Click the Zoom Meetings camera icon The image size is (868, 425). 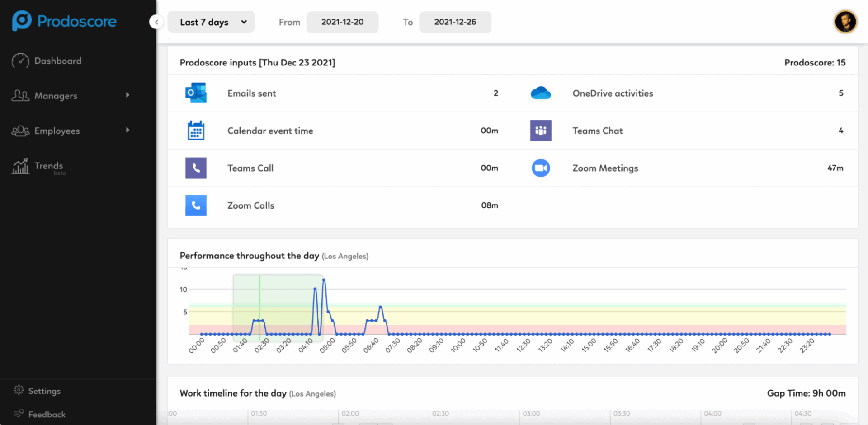[540, 168]
